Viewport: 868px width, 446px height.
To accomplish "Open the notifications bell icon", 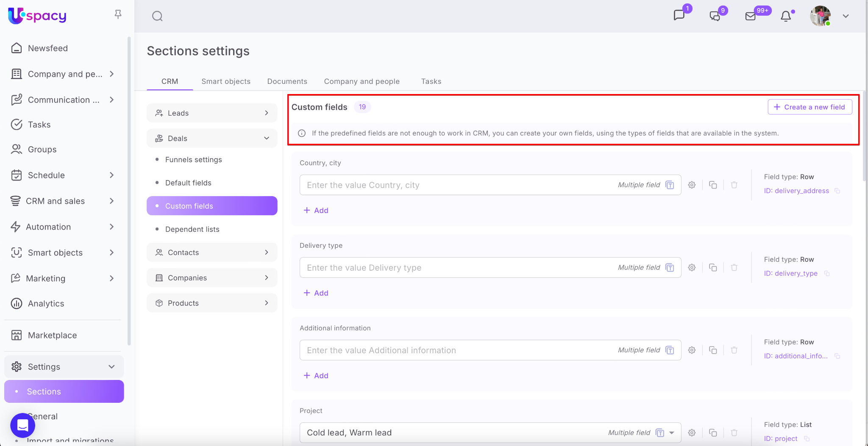I will point(786,16).
